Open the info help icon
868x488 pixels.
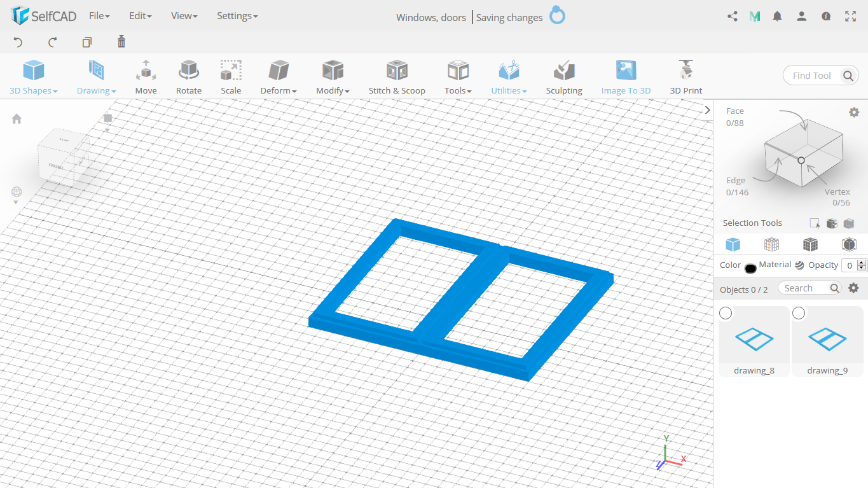point(826,17)
